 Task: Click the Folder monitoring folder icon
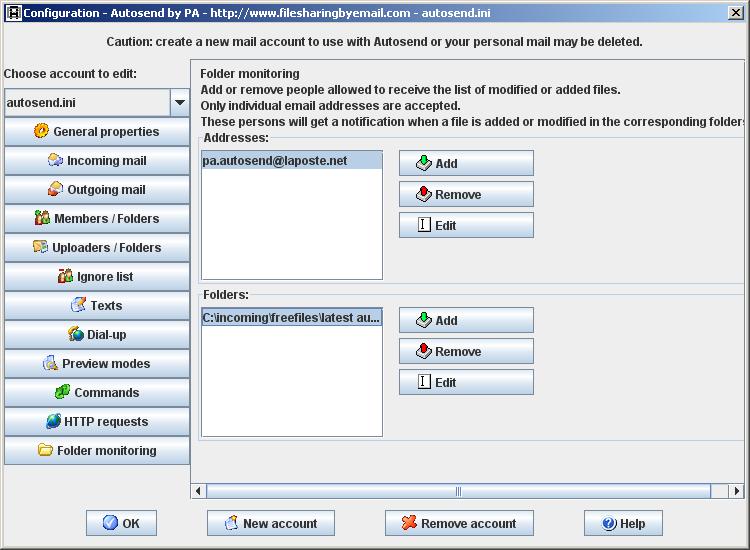click(x=45, y=450)
